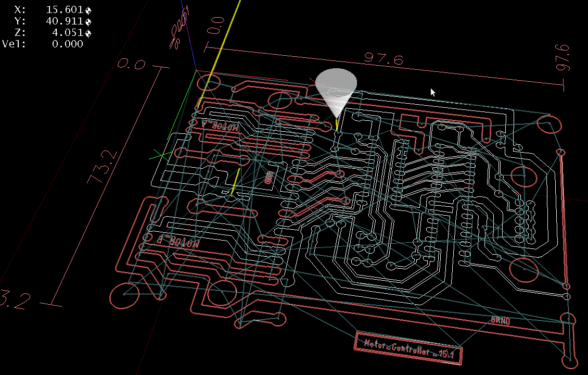Click the rotated 97.6 label at right edge

tap(564, 57)
